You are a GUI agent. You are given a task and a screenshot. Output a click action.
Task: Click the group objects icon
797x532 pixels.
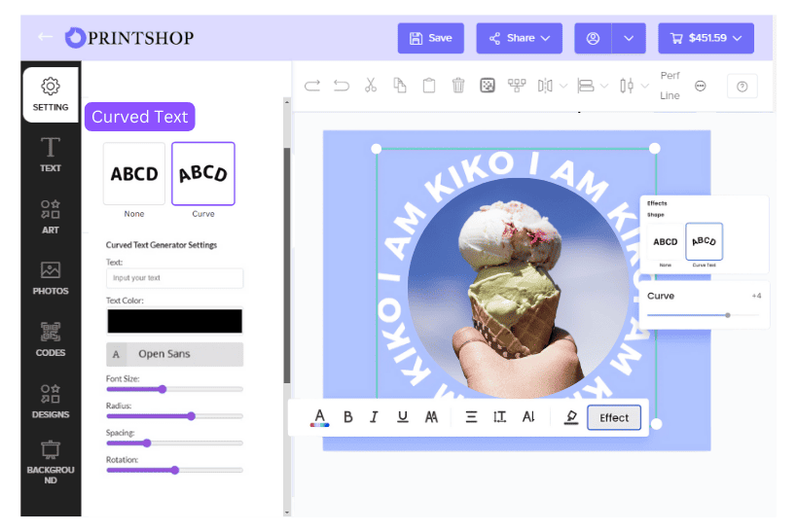click(517, 86)
